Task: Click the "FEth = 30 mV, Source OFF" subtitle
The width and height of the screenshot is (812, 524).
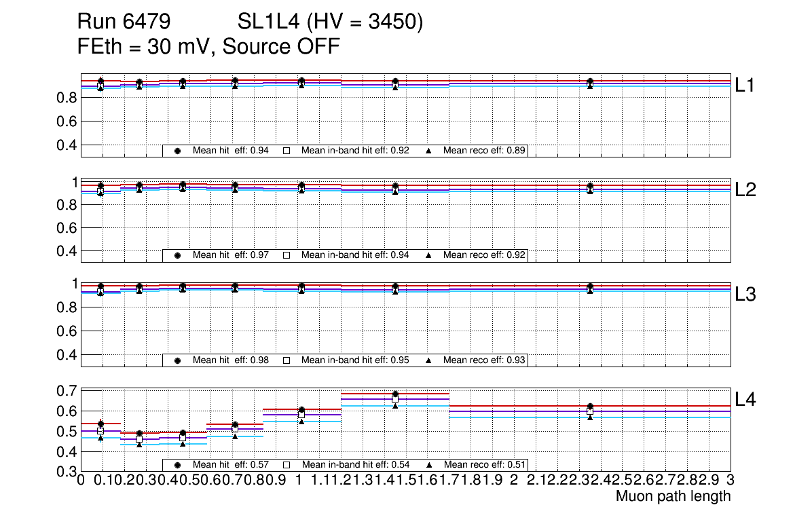Action: coord(209,47)
